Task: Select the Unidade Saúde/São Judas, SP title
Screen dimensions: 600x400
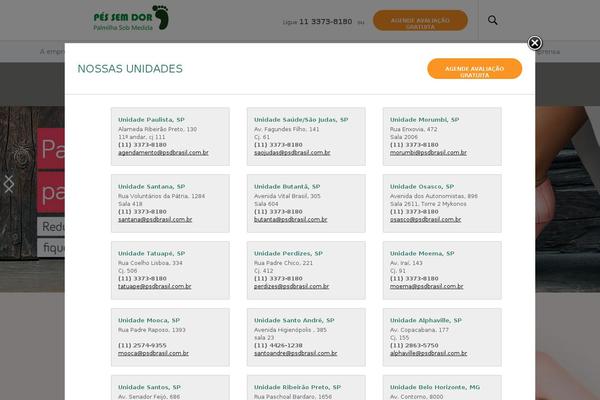Action: coord(301,120)
